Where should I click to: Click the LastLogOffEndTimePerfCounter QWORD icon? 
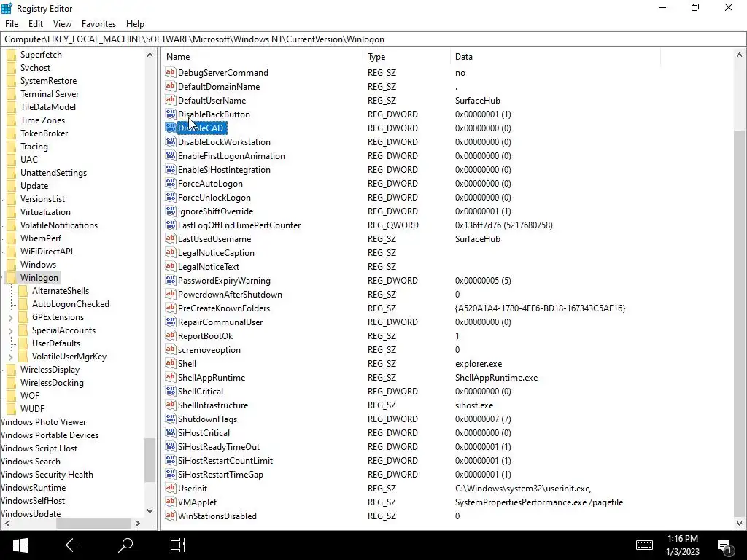(x=171, y=225)
